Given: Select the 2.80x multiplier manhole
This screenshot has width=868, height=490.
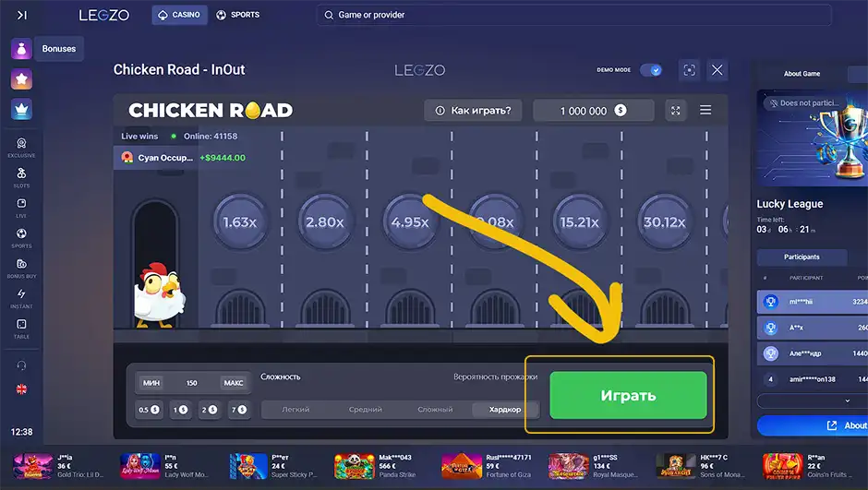Looking at the screenshot, I should 325,221.
